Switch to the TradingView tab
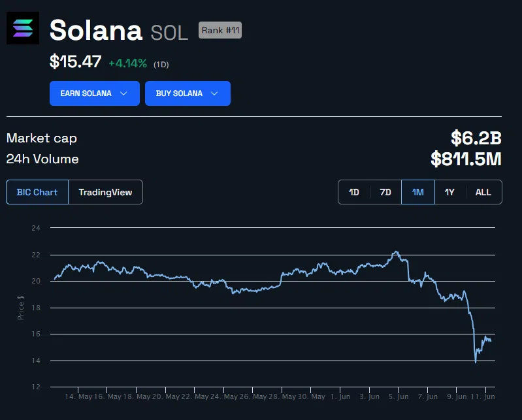This screenshot has width=522, height=420. click(105, 192)
